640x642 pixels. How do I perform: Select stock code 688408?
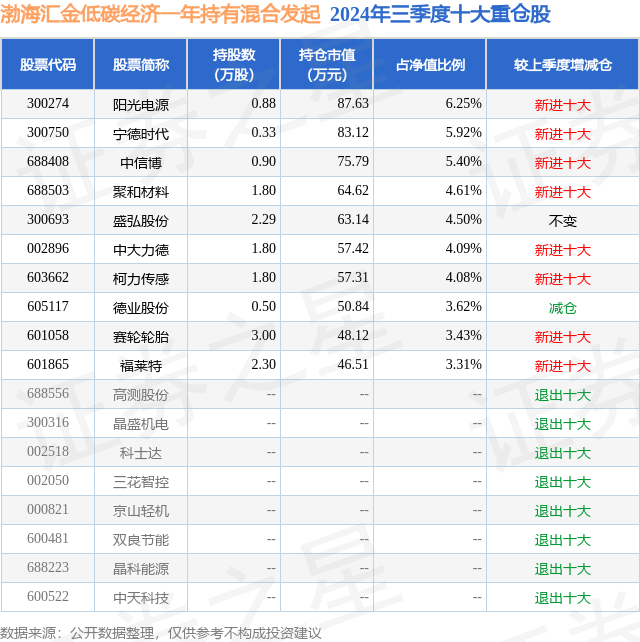pos(48,162)
